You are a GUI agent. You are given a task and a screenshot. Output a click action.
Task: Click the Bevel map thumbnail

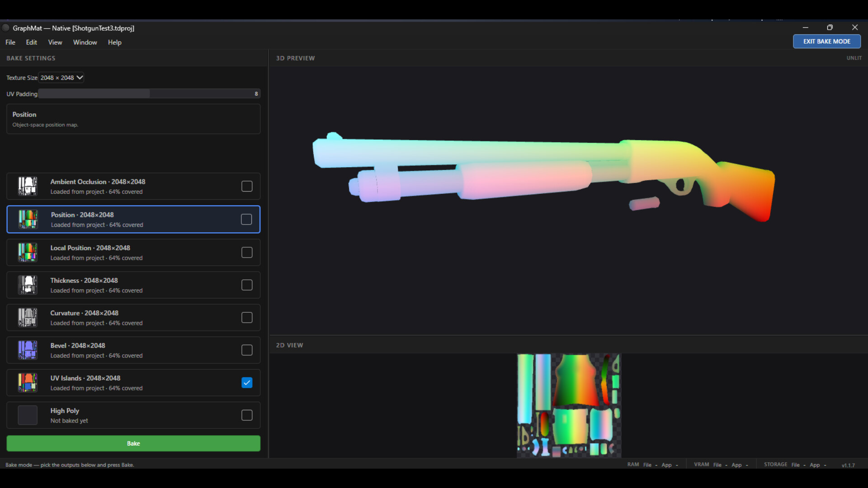click(28, 350)
